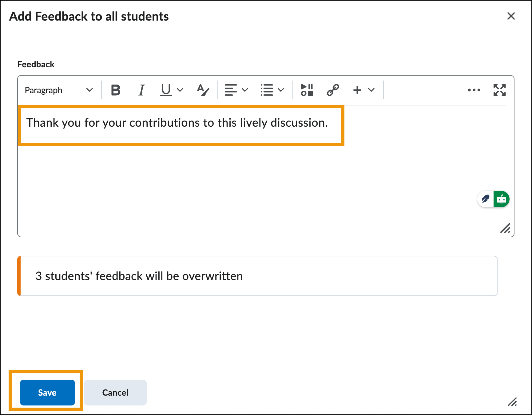This screenshot has width=532, height=415.
Task: Underline the selected text
Action: click(x=166, y=90)
